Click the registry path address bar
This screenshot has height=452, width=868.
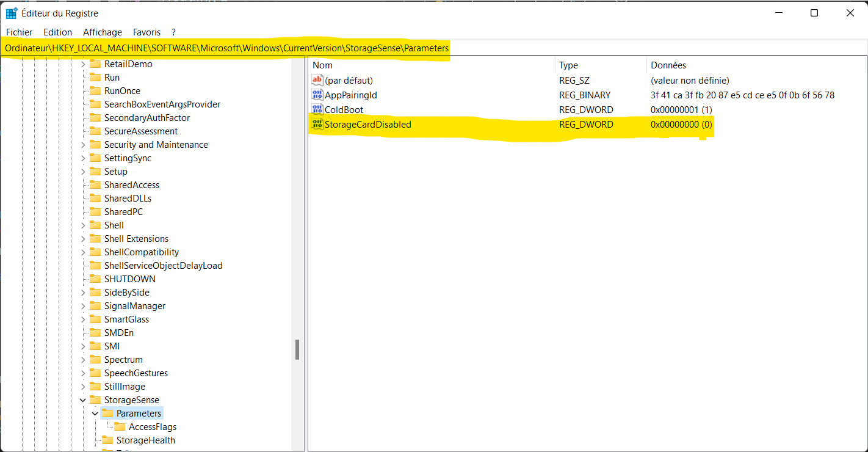coord(433,48)
